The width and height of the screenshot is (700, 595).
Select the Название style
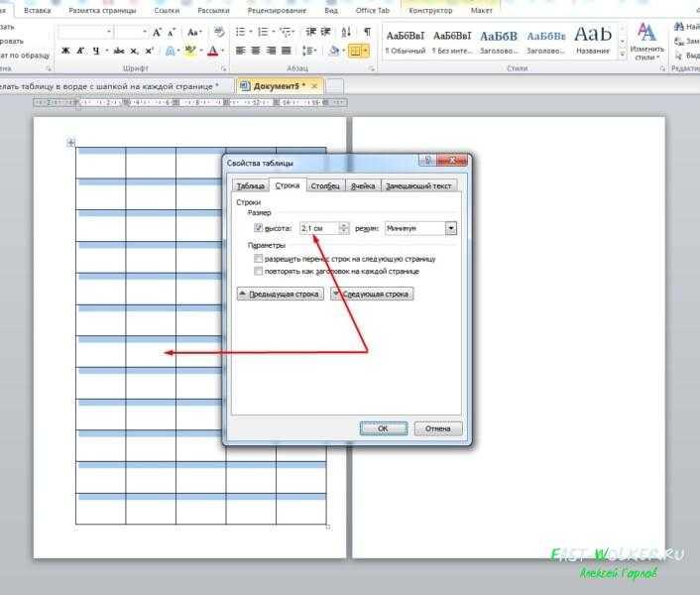tap(593, 41)
